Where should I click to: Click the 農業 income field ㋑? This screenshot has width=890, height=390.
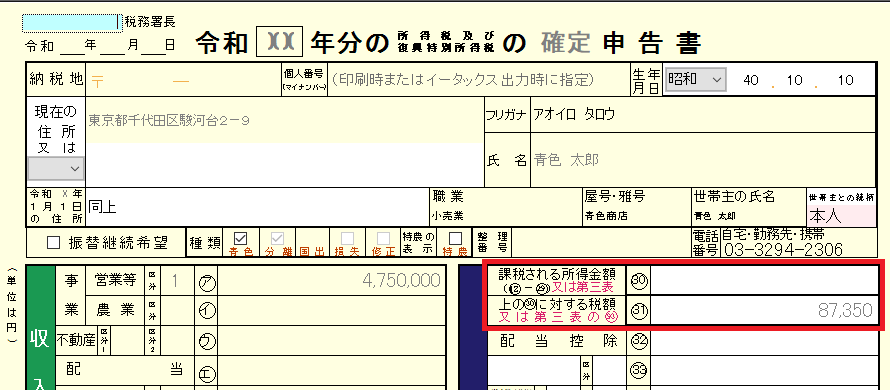point(331,311)
